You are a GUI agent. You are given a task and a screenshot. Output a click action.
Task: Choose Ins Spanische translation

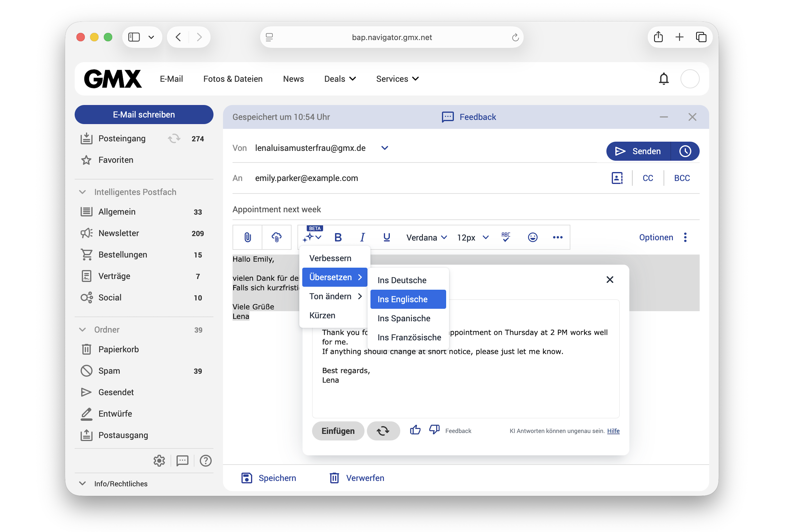click(408, 318)
